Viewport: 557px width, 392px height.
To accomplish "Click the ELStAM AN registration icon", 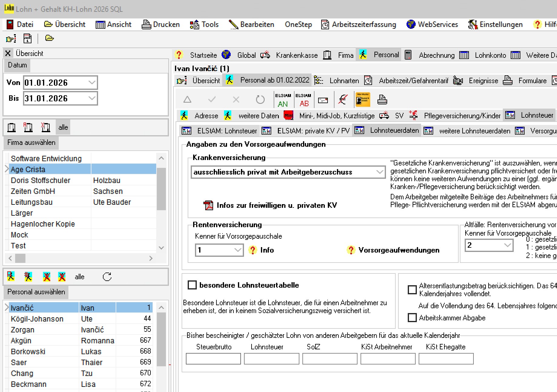I will pyautogui.click(x=283, y=100).
